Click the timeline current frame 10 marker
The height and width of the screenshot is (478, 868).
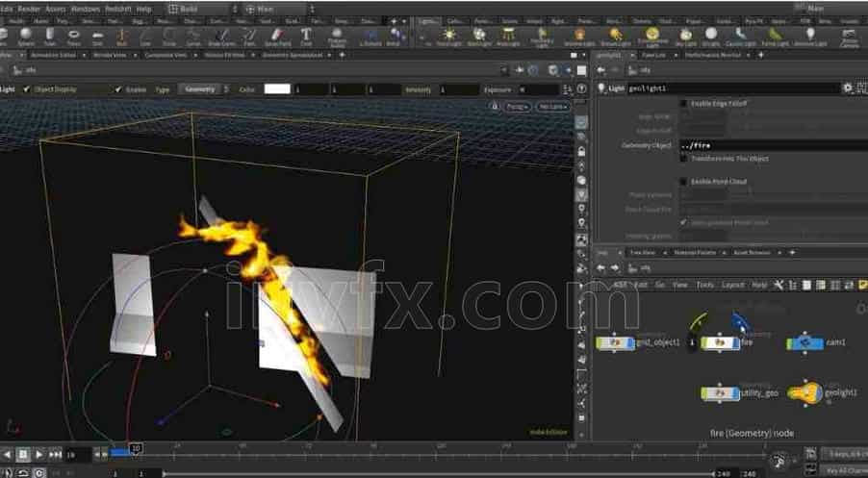click(x=136, y=448)
